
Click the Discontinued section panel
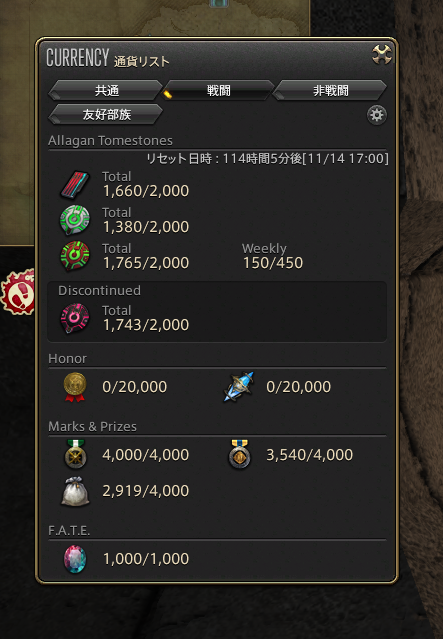pyautogui.click(x=217, y=311)
